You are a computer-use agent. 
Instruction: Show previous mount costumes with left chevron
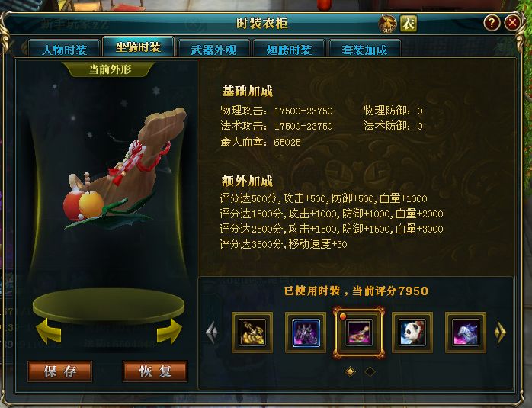pos(212,333)
